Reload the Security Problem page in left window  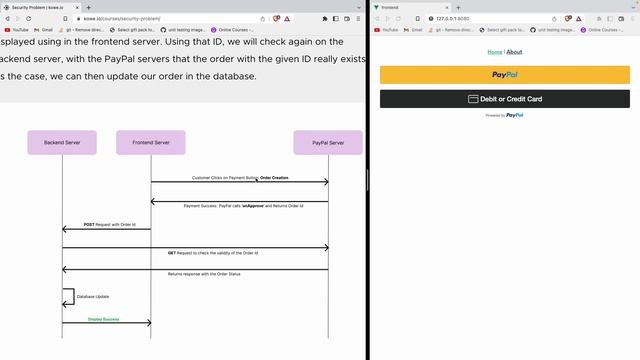pos(29,19)
